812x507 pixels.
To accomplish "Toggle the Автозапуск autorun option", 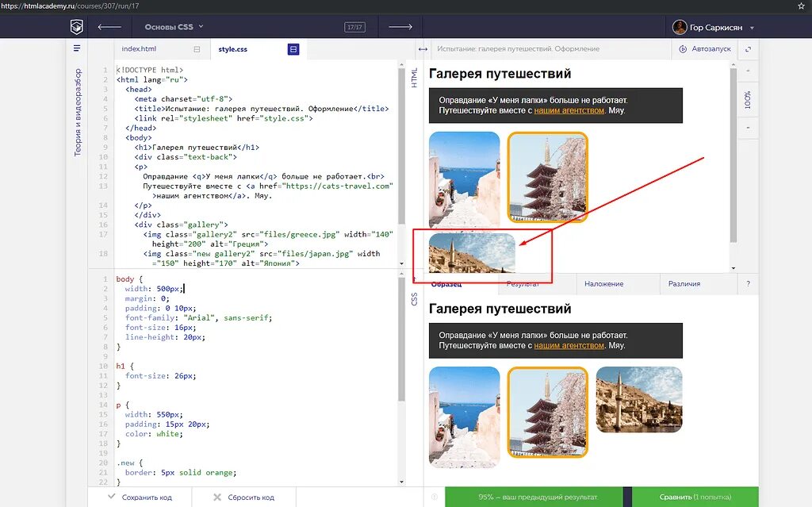I will 705,48.
